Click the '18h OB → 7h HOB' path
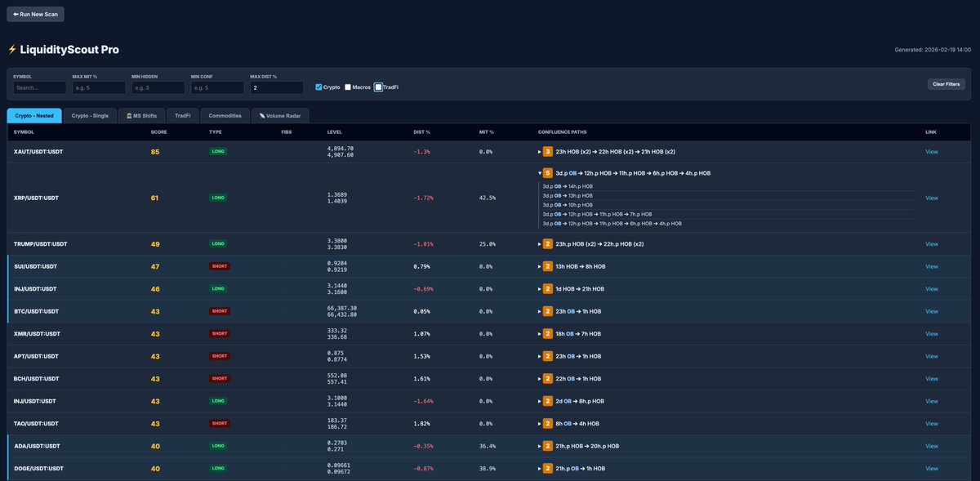 (x=578, y=334)
